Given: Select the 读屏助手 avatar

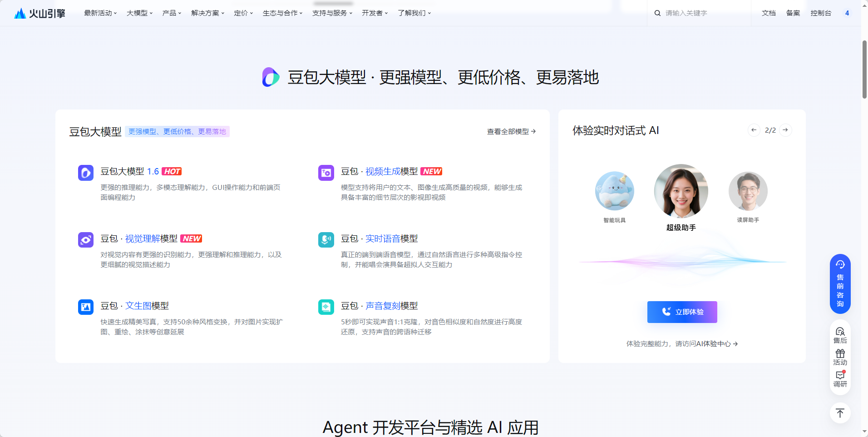Looking at the screenshot, I should tap(748, 191).
